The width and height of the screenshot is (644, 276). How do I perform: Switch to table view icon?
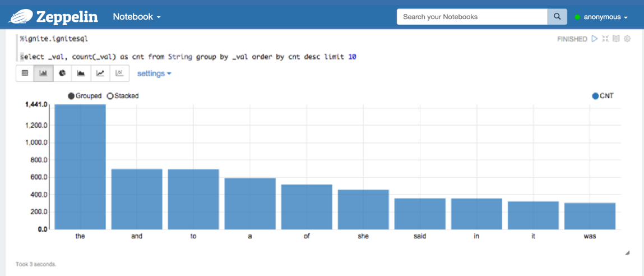tap(25, 73)
